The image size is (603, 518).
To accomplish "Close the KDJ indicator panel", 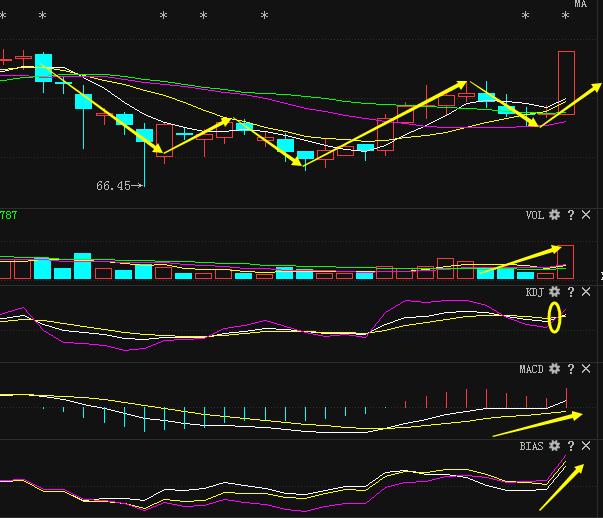I will (586, 292).
